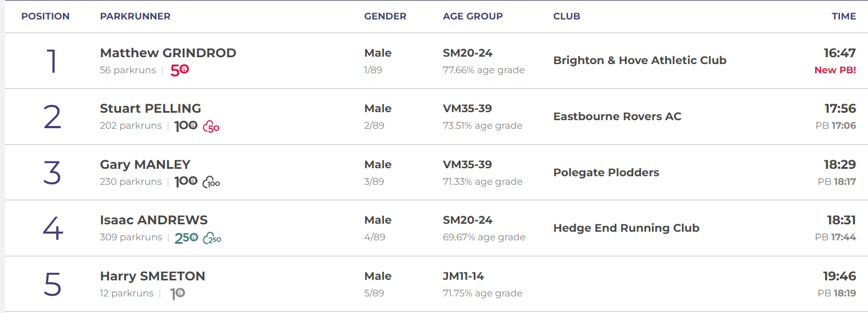Viewport: 868px width, 313px height.
Task: Open Matthew GRINDROD's parkrunner profile
Action: pos(168,53)
